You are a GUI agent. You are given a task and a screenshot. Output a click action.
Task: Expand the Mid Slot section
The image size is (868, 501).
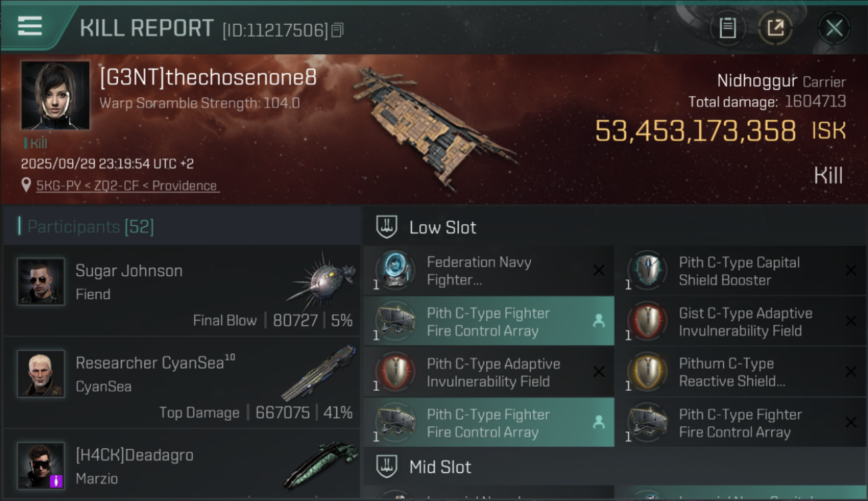(x=440, y=467)
